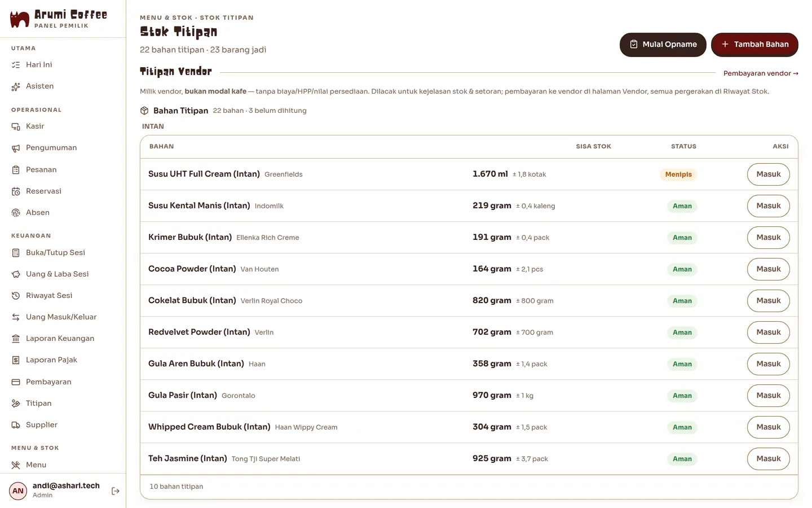
Task: Click the Buka/Tutup Sesi calculator icon
Action: point(16,253)
